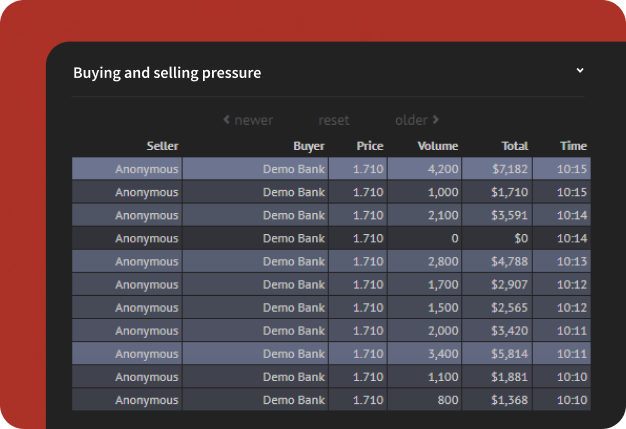Click the Buying and selling pressure title
The image size is (626, 429).
(167, 73)
